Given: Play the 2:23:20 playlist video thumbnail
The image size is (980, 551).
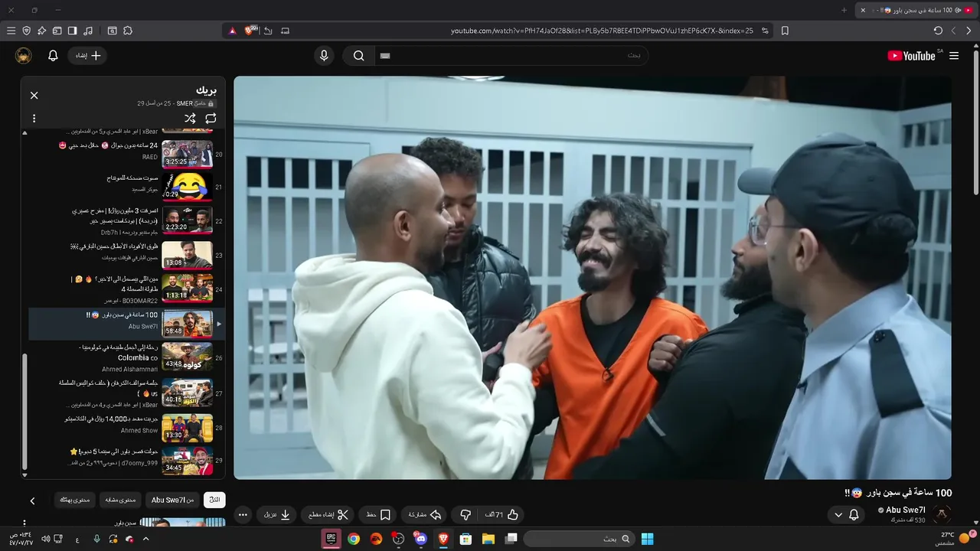Looking at the screenshot, I should click(187, 220).
